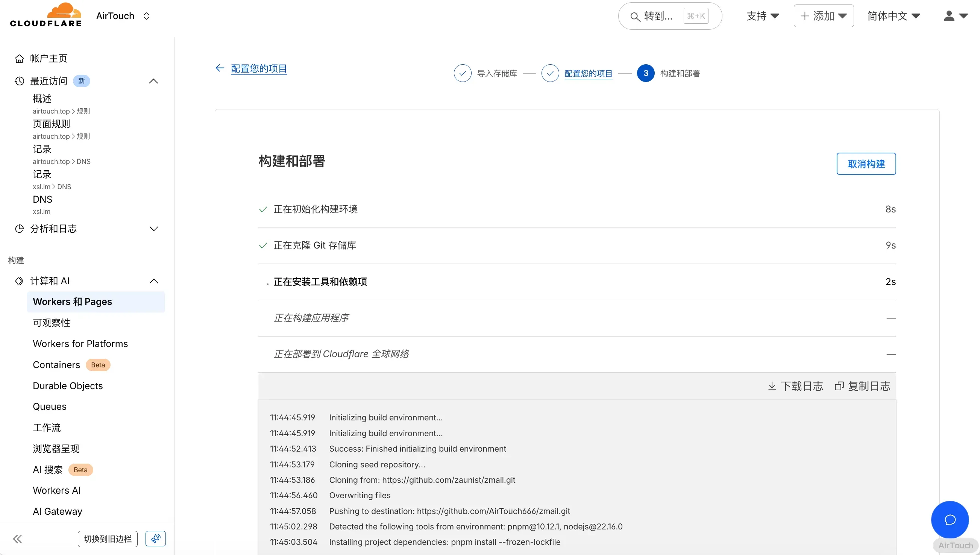Select Workers 和 Pages in sidebar

(x=73, y=302)
